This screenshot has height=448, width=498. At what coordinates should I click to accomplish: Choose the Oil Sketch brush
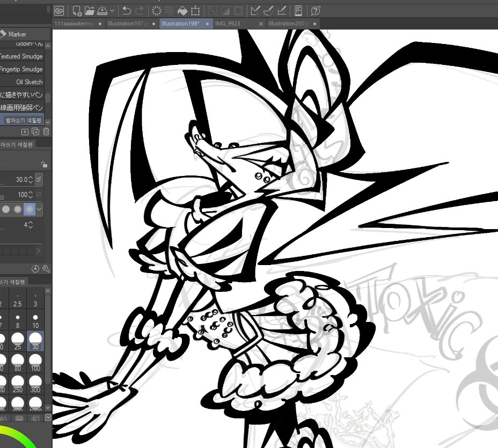pyautogui.click(x=21, y=82)
